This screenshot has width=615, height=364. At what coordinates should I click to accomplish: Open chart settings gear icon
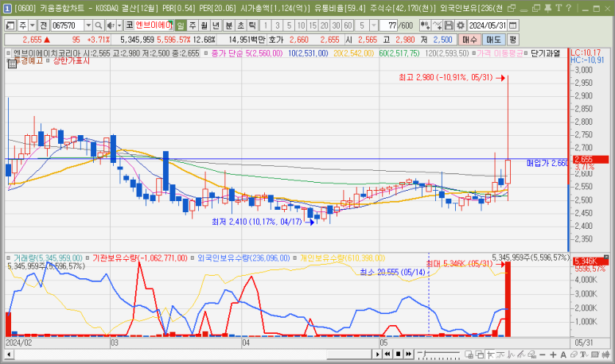click(x=461, y=26)
